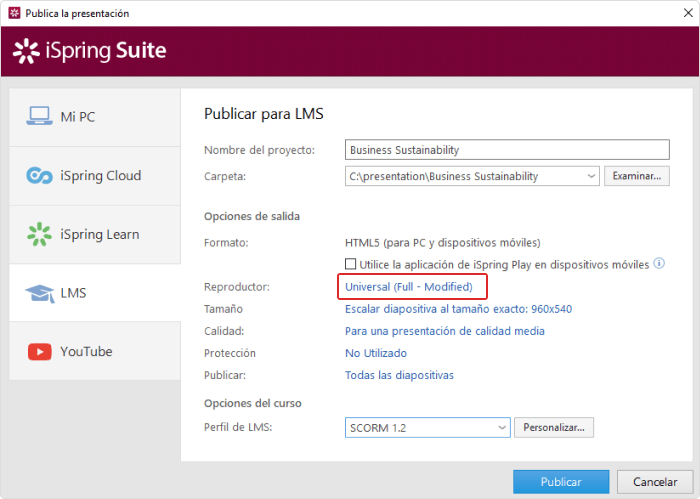Click the red YouTube play icon
The width and height of the screenshot is (700, 499).
tap(40, 352)
